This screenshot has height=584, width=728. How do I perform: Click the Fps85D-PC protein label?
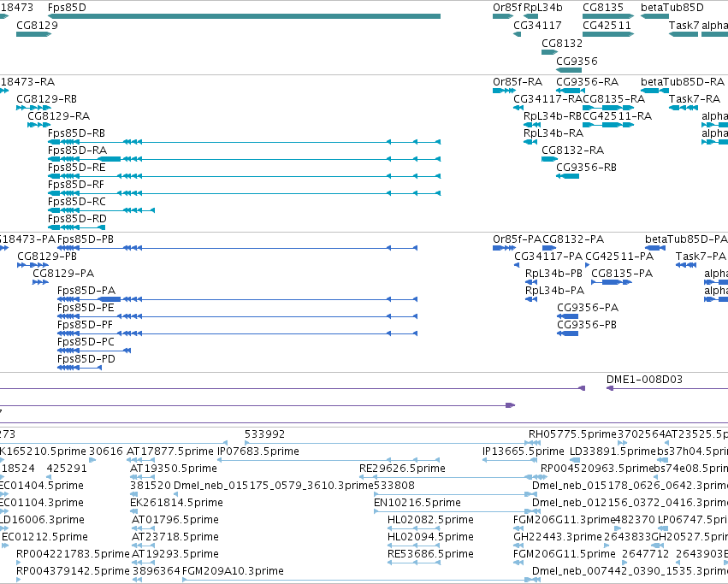pos(86,342)
